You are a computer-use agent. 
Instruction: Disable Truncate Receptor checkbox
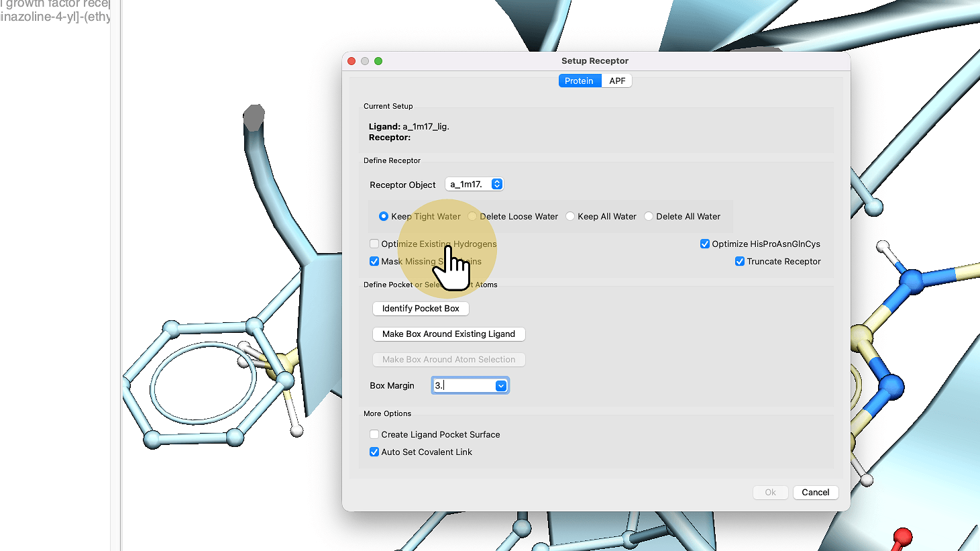coord(740,261)
